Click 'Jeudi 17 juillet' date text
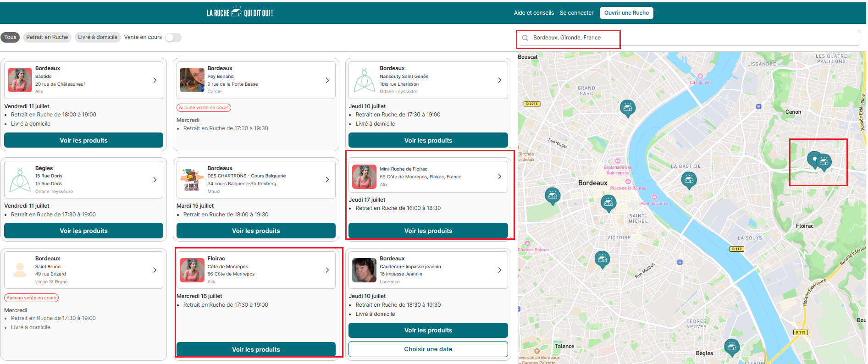 tap(367, 200)
